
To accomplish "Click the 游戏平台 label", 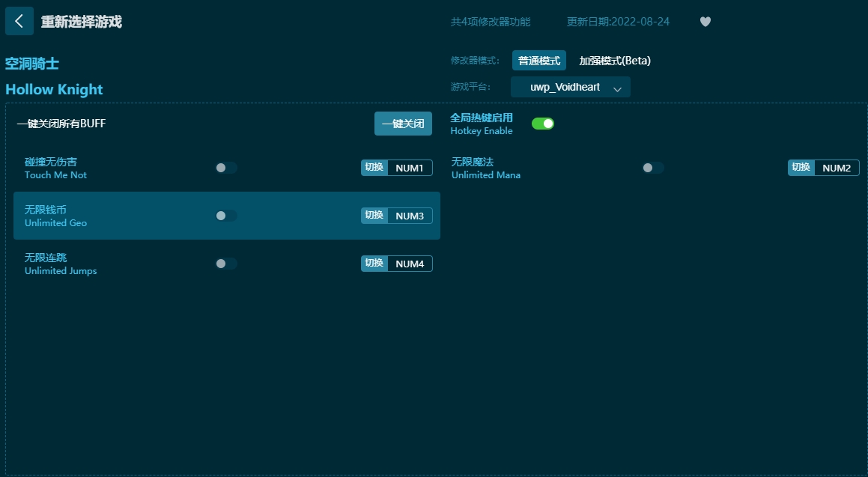I will 470,87.
